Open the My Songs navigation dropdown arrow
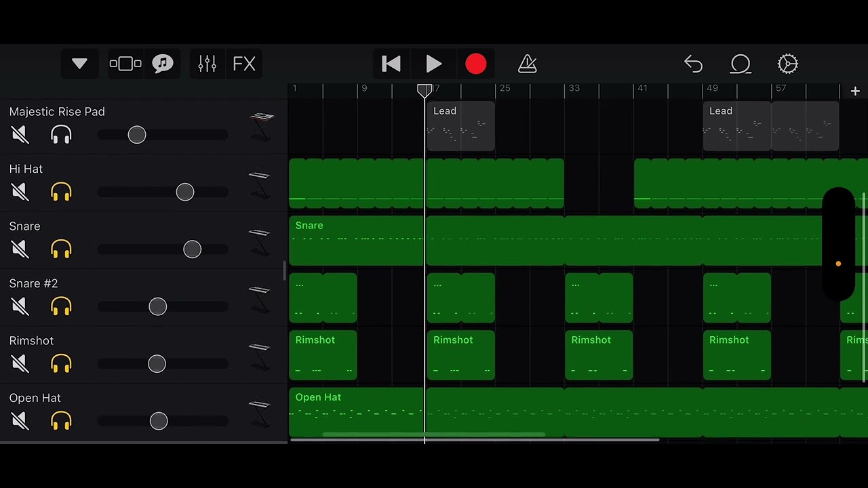 pyautogui.click(x=79, y=64)
